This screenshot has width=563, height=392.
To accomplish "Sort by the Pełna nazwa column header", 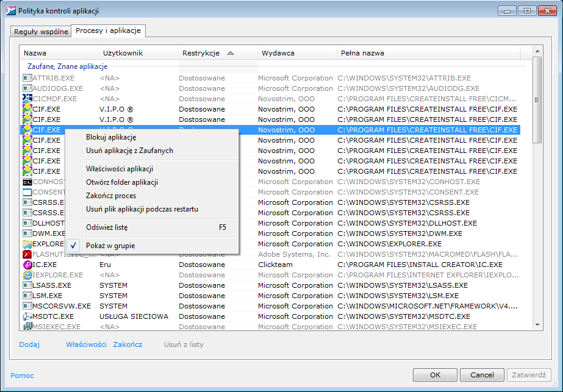I will pyautogui.click(x=428, y=53).
